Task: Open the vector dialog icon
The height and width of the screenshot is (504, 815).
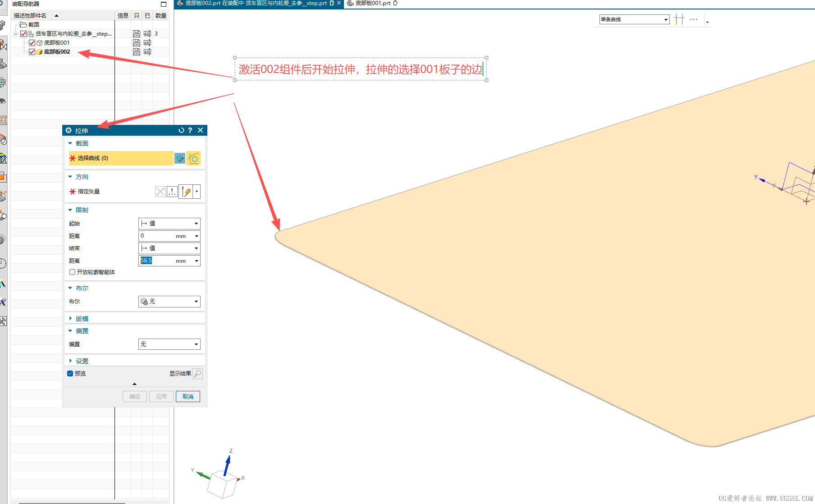Action: click(x=172, y=192)
